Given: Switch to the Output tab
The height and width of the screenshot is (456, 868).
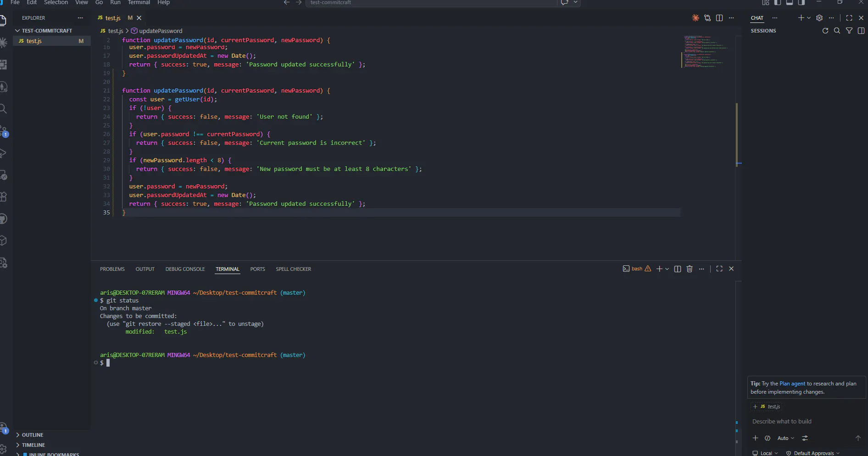Looking at the screenshot, I should pyautogui.click(x=145, y=269).
